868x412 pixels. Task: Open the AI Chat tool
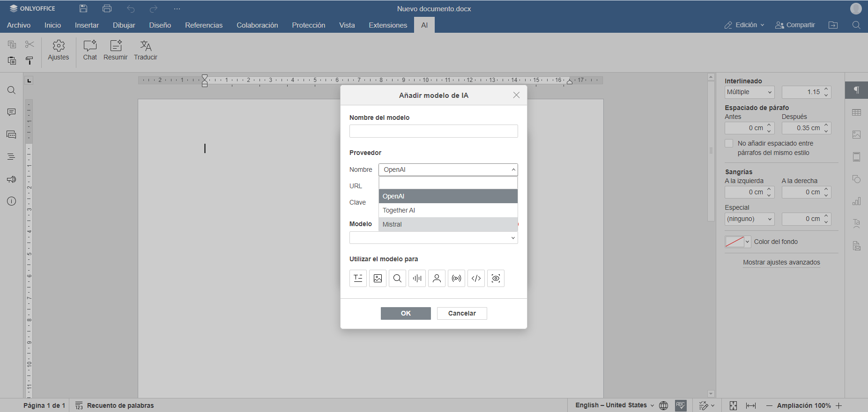90,51
